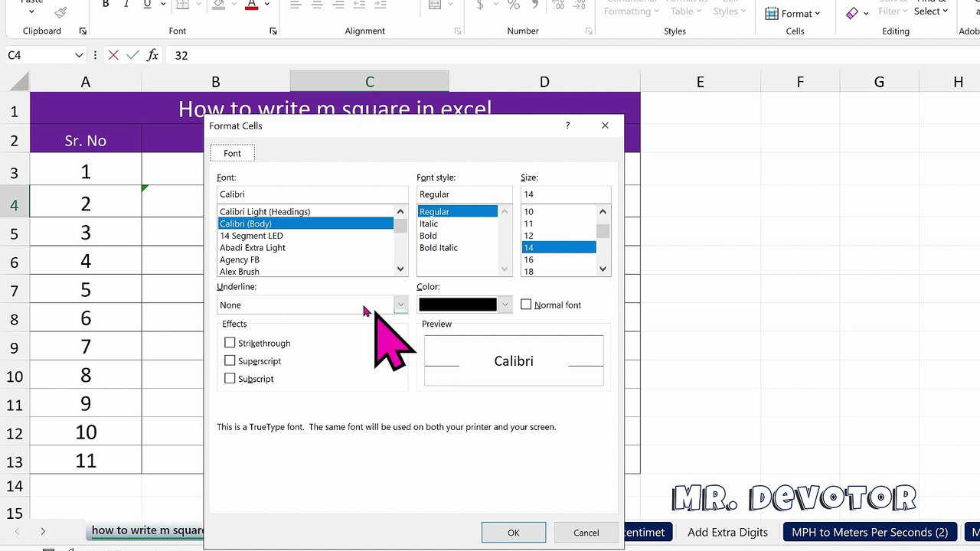Switch to Add Extra Digits sheet tab

[727, 532]
